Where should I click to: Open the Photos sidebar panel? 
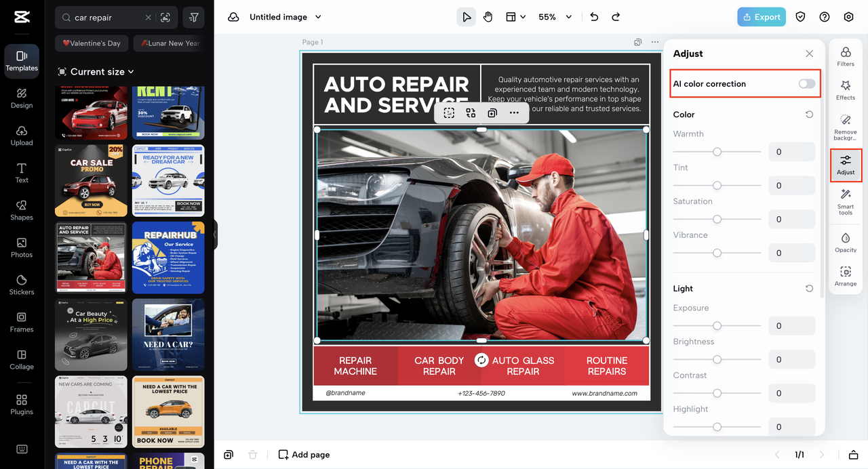tap(22, 247)
